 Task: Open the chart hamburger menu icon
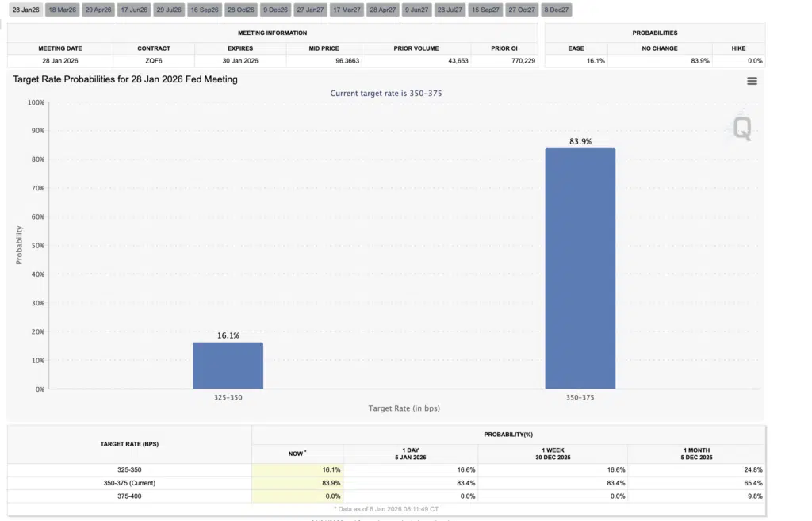752,81
